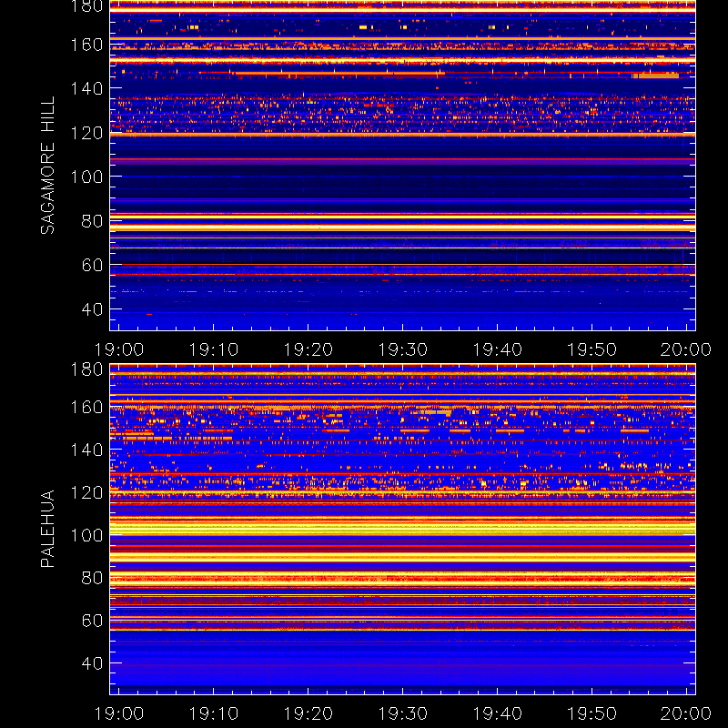
Task: Pick the 160 frequency tick on Palehua plot
Action: (x=86, y=408)
